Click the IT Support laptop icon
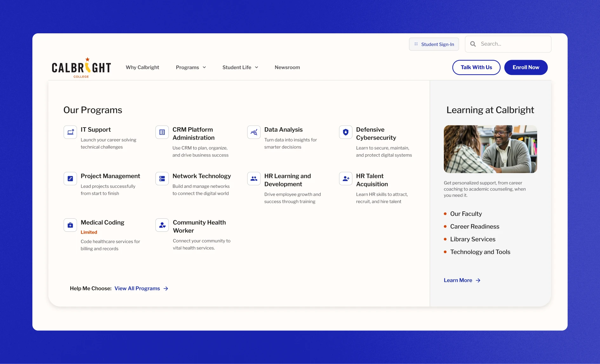The image size is (600, 364). 70,132
